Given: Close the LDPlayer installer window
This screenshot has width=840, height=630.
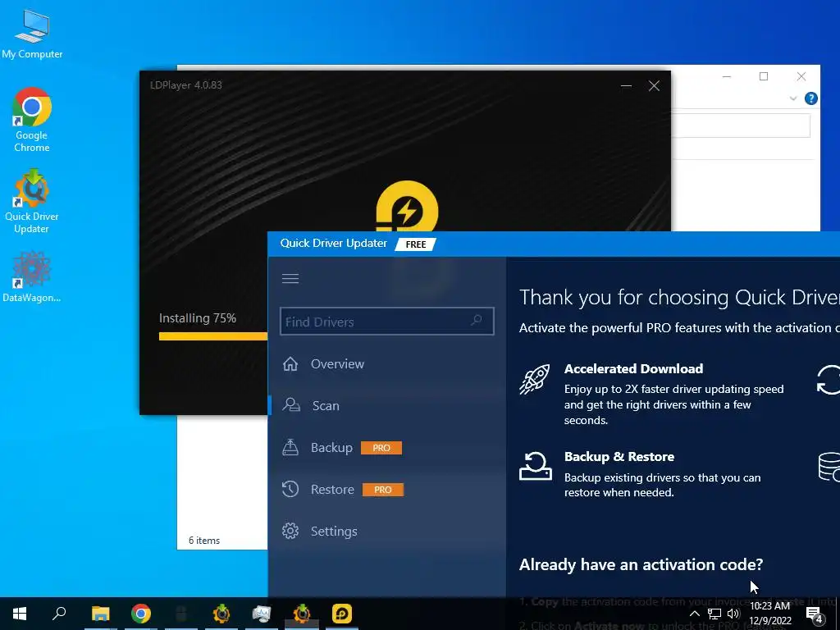Looking at the screenshot, I should click(654, 85).
